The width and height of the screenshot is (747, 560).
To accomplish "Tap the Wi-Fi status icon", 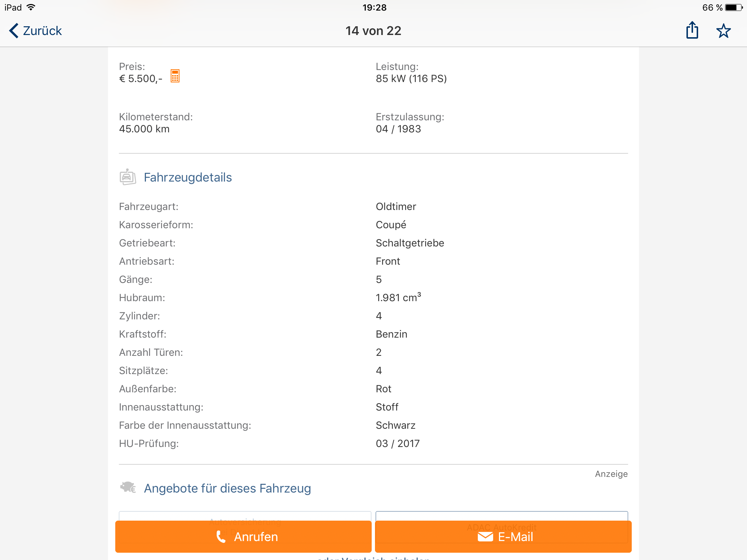I will pyautogui.click(x=31, y=7).
